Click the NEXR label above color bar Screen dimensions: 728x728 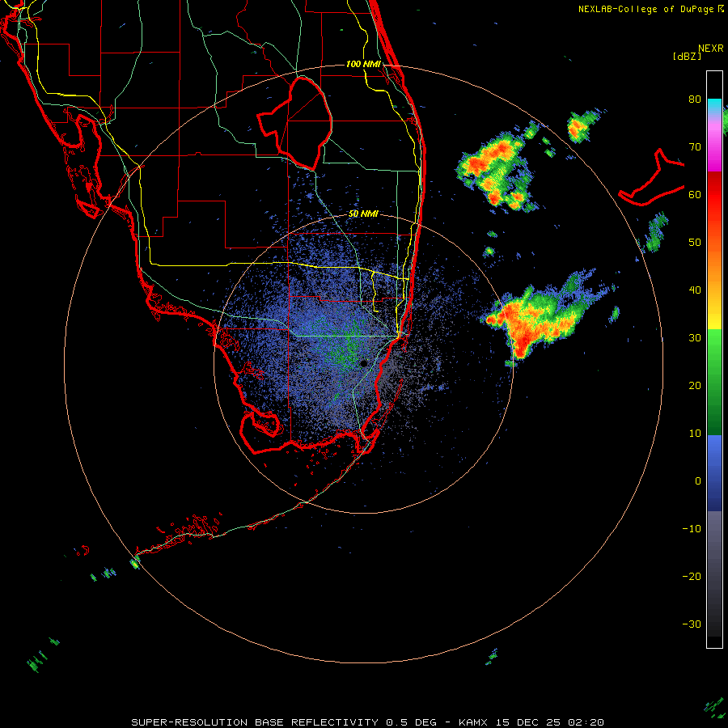710,49
